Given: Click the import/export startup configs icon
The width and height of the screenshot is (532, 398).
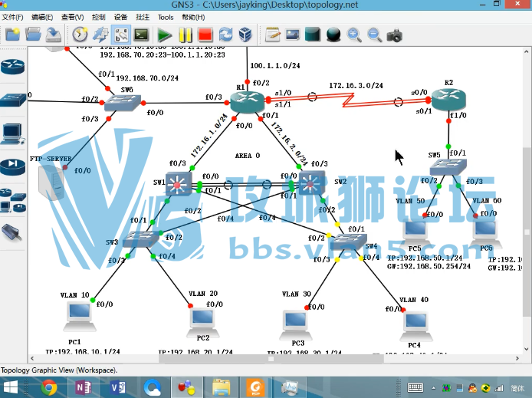Looking at the screenshot, I should [x=100, y=35].
